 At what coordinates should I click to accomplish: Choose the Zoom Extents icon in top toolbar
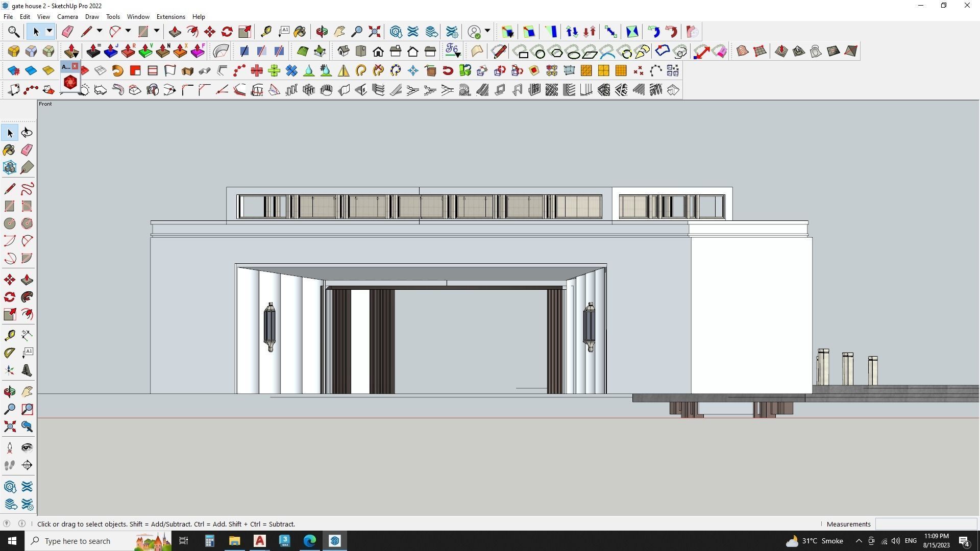(x=374, y=32)
